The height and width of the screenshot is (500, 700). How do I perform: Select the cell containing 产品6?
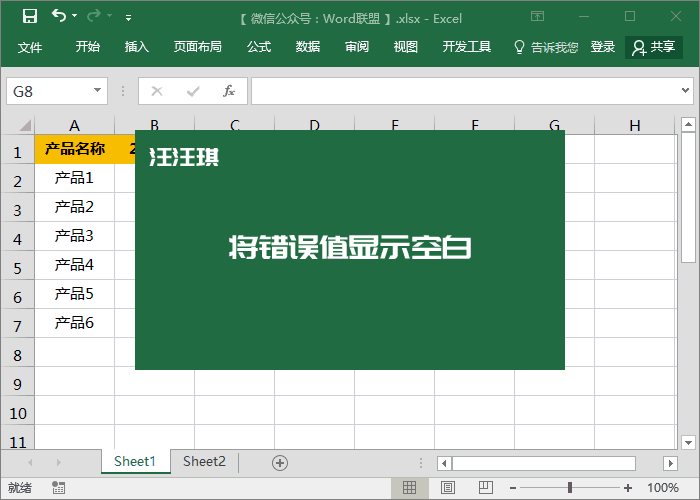[x=75, y=323]
